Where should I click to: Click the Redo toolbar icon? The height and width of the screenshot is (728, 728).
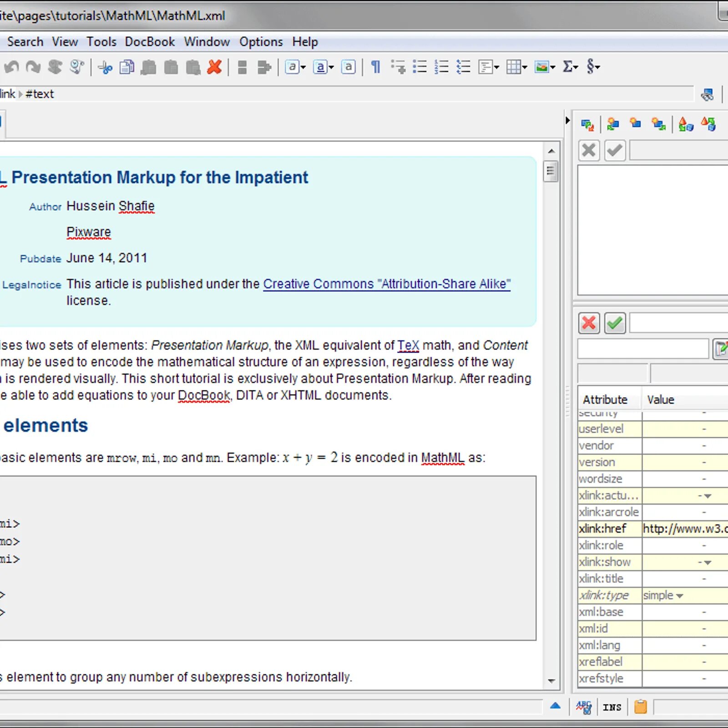click(x=33, y=67)
